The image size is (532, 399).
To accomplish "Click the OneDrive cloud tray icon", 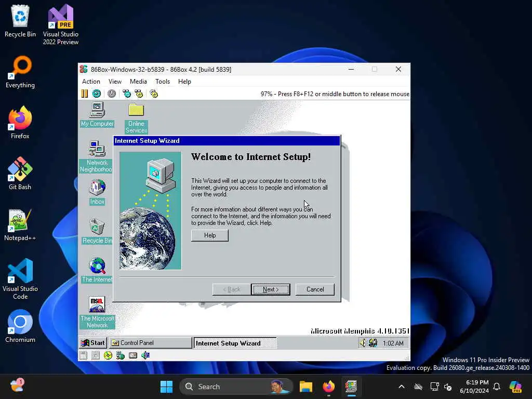I will (x=418, y=387).
